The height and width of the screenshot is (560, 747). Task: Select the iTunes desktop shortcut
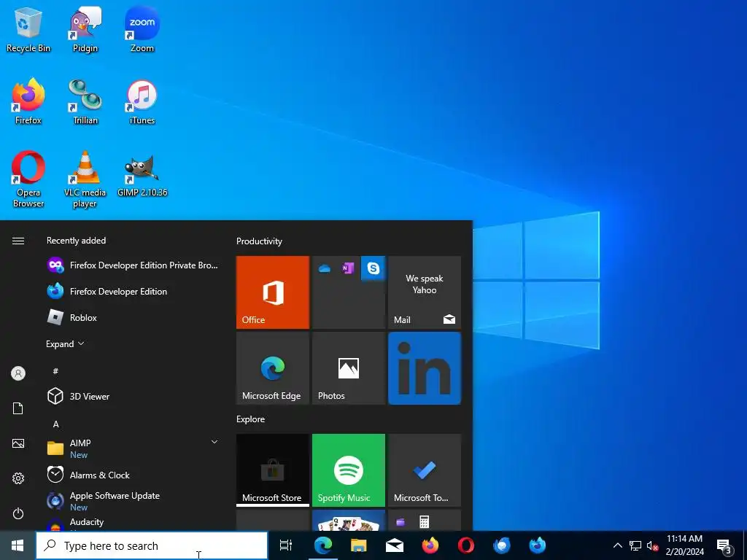point(142,102)
